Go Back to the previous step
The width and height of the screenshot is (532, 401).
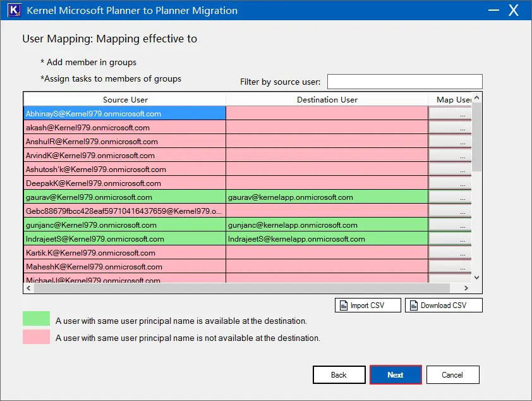(339, 375)
